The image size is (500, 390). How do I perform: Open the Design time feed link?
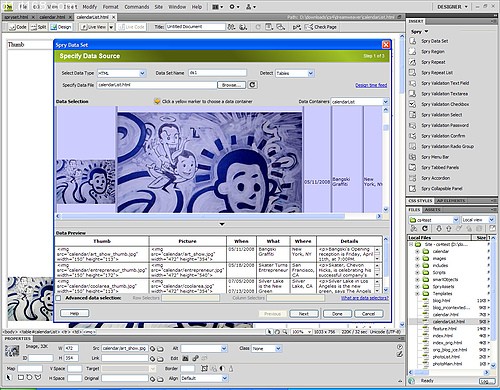pyautogui.click(x=371, y=85)
